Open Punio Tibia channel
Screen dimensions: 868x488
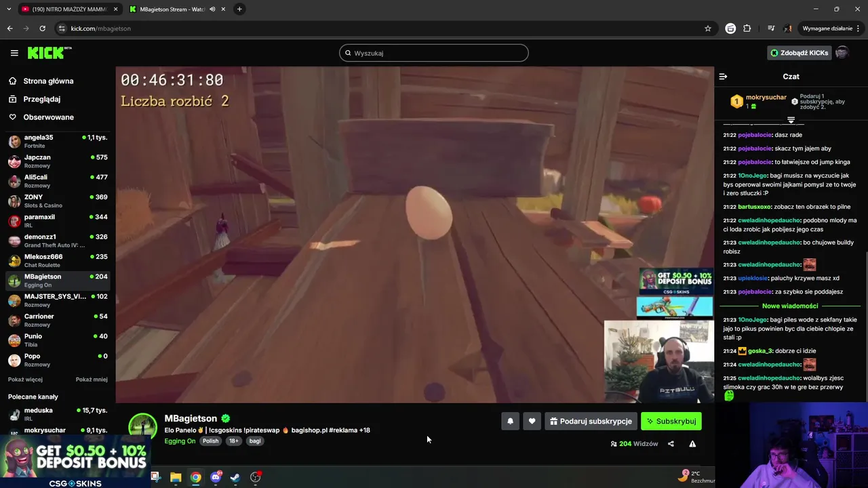pos(58,340)
